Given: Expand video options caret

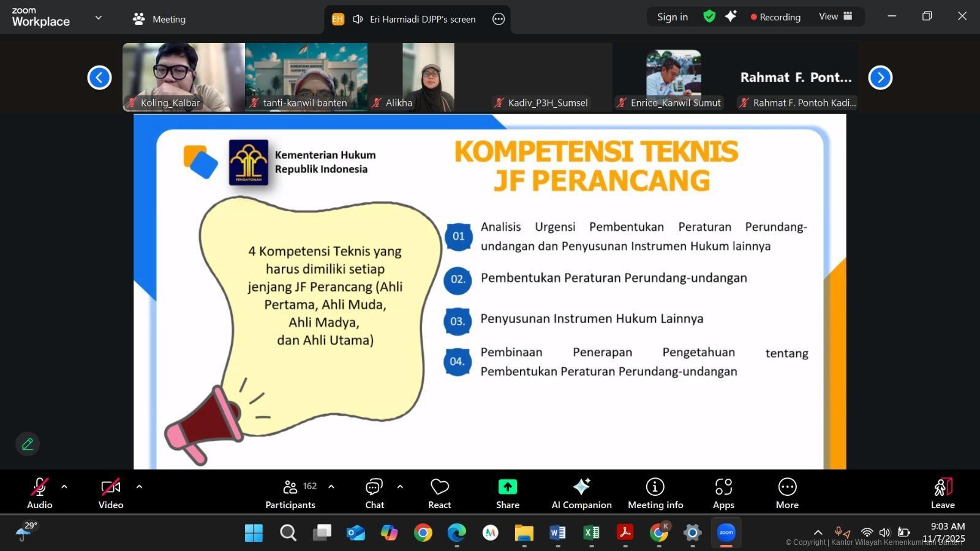Looking at the screenshot, I should (x=139, y=487).
